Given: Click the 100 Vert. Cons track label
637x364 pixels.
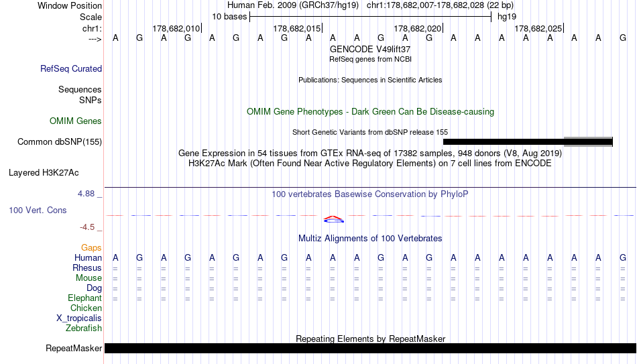Looking at the screenshot, I should tap(38, 210).
